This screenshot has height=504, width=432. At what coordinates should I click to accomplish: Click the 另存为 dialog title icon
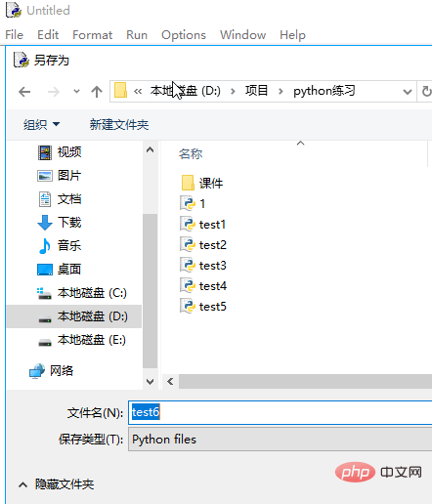tap(22, 60)
